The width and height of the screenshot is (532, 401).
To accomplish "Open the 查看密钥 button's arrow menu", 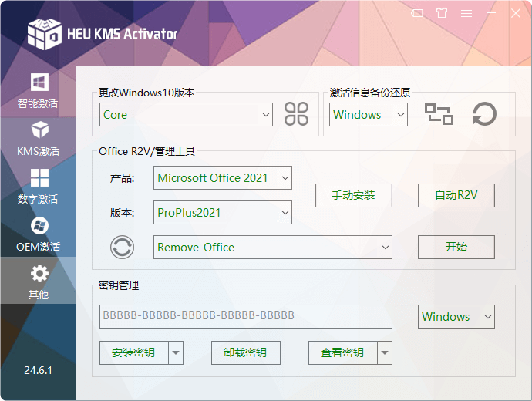I will click(x=385, y=353).
